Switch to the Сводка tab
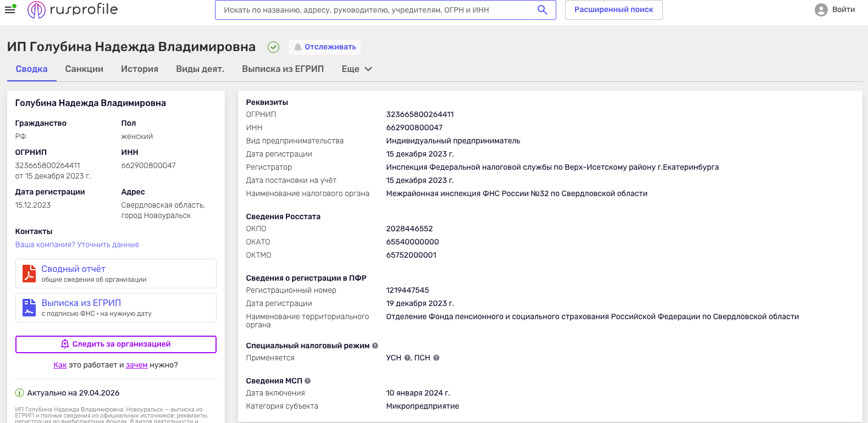The height and width of the screenshot is (423, 868). point(31,69)
